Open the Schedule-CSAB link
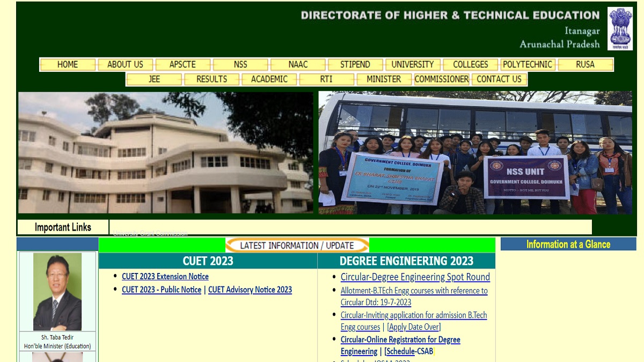 pyautogui.click(x=409, y=351)
